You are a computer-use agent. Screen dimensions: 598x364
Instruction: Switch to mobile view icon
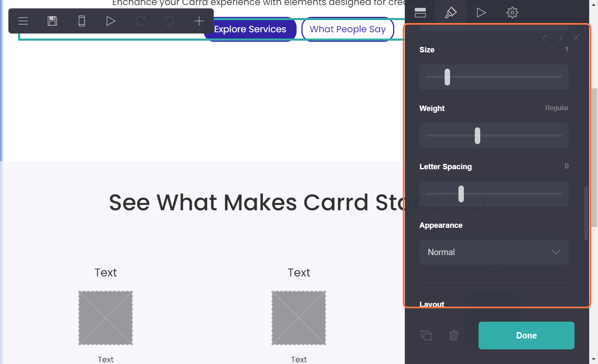[82, 21]
